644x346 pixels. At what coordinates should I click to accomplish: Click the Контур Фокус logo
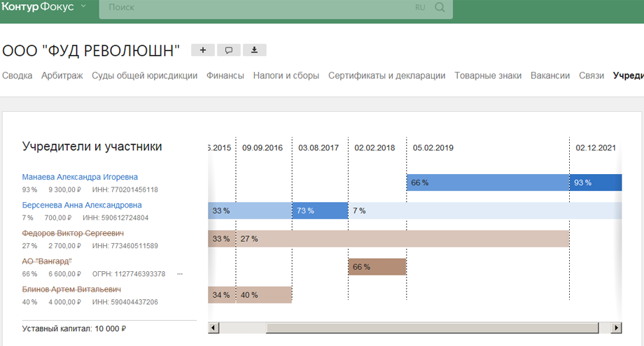point(38,6)
